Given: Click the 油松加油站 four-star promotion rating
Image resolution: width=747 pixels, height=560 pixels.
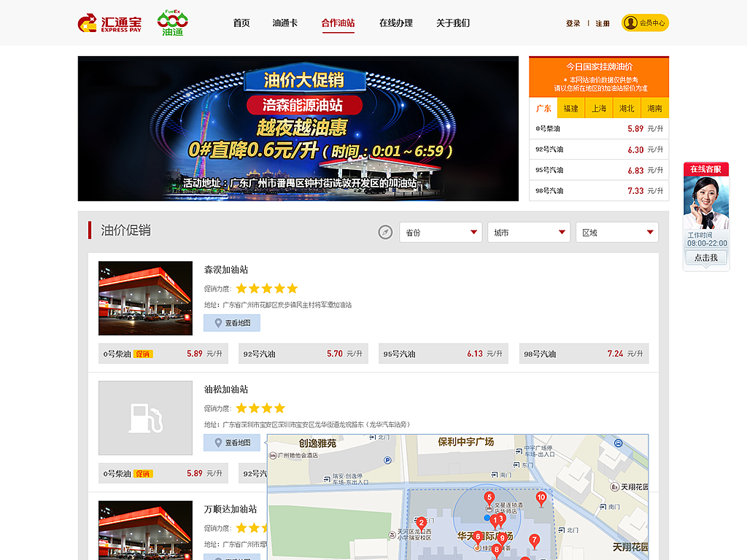Looking at the screenshot, I should (260, 408).
